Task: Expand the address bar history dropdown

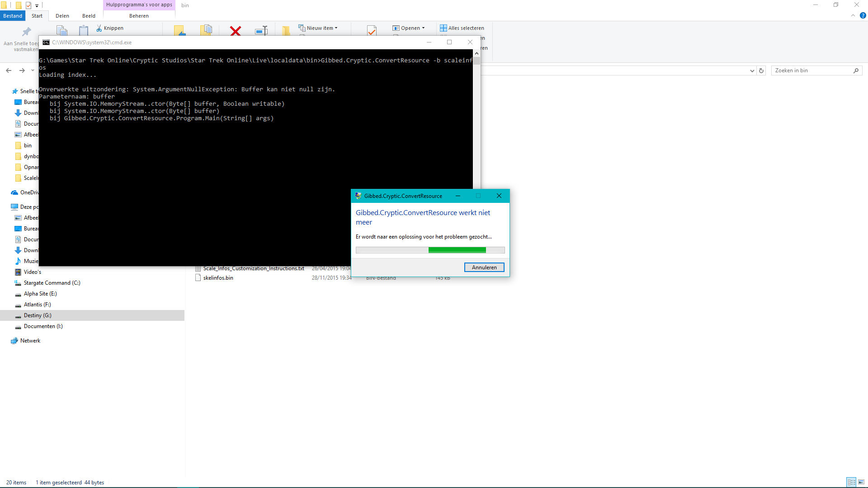Action: click(752, 70)
